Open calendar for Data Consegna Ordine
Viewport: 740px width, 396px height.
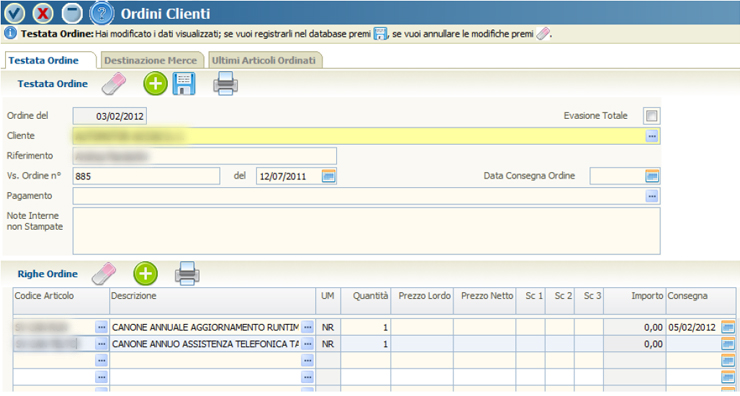(x=652, y=176)
